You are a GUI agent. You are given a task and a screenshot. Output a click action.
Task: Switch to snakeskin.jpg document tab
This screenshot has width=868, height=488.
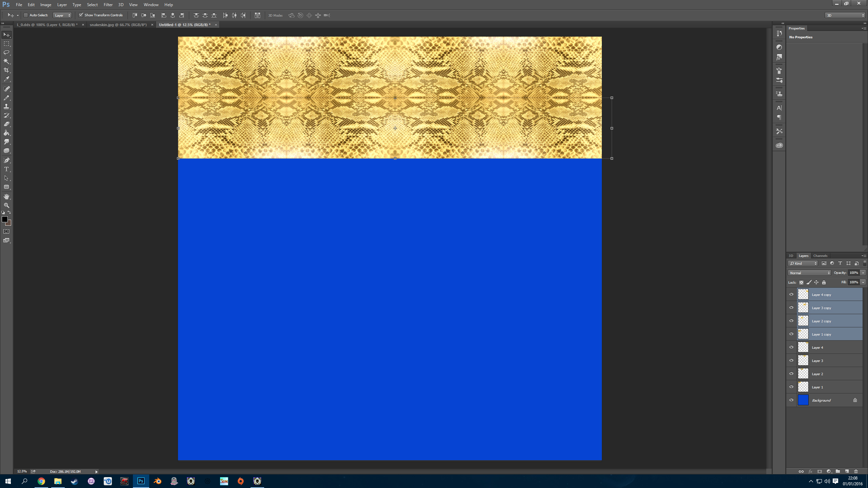point(118,25)
